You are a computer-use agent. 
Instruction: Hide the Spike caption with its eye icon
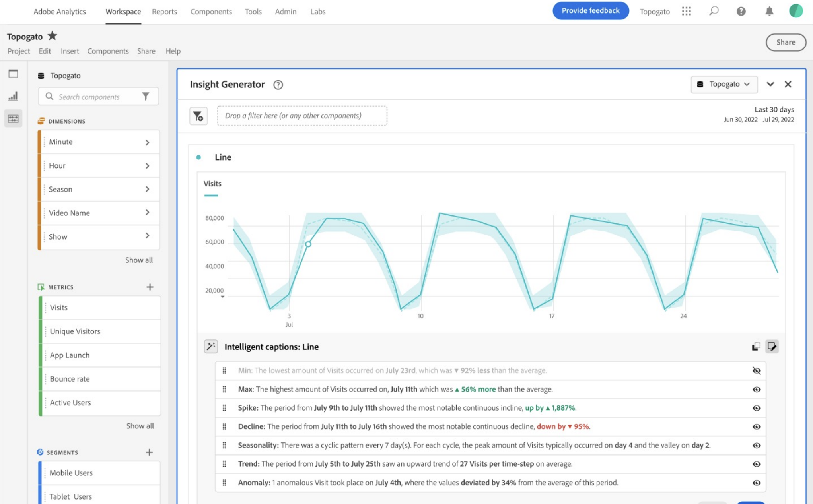click(x=756, y=408)
